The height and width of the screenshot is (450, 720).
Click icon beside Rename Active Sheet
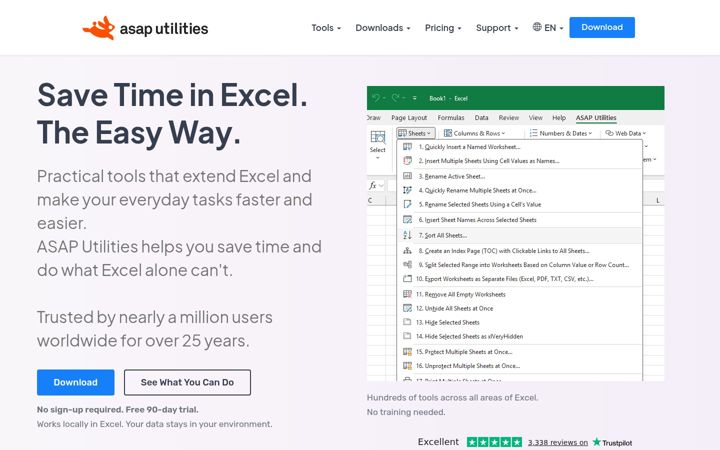[x=407, y=176]
